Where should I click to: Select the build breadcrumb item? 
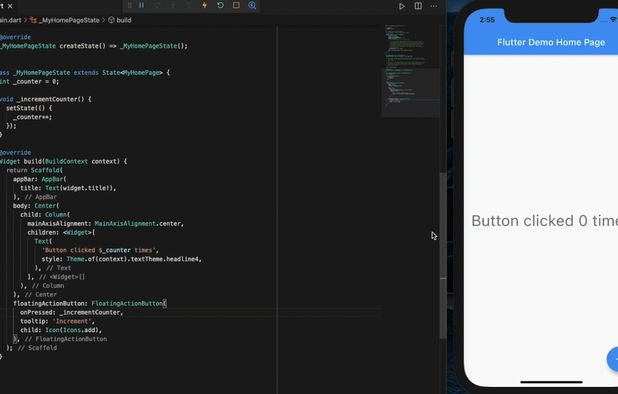pyautogui.click(x=124, y=20)
